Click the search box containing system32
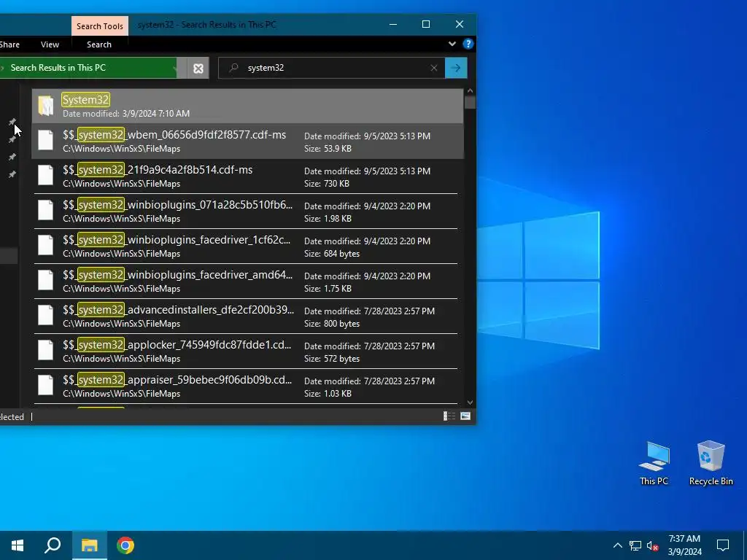 pos(331,68)
